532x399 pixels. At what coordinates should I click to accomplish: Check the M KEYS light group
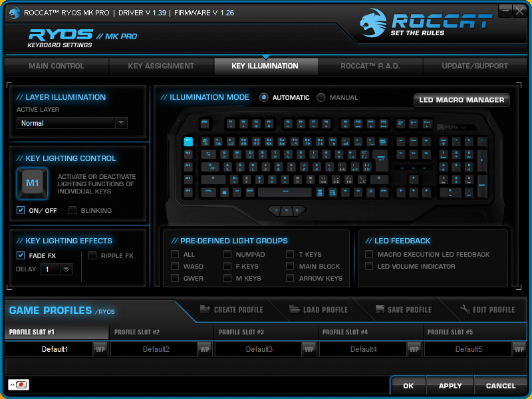click(x=227, y=278)
